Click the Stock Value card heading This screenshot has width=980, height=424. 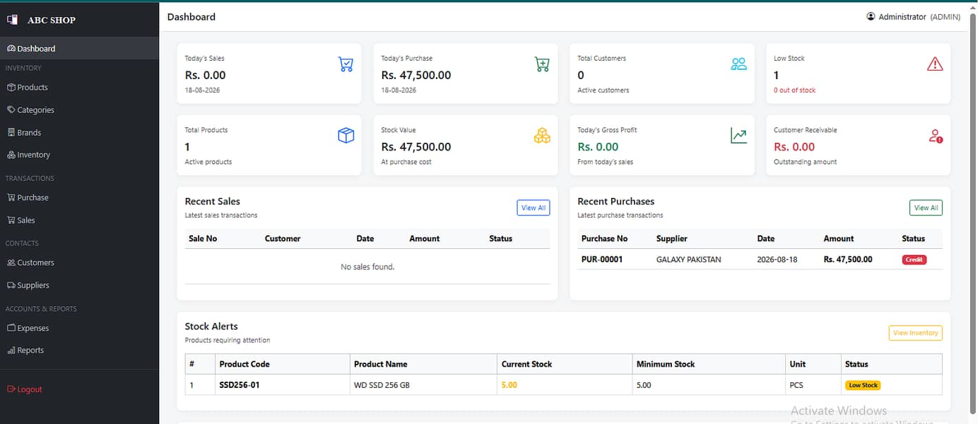399,130
